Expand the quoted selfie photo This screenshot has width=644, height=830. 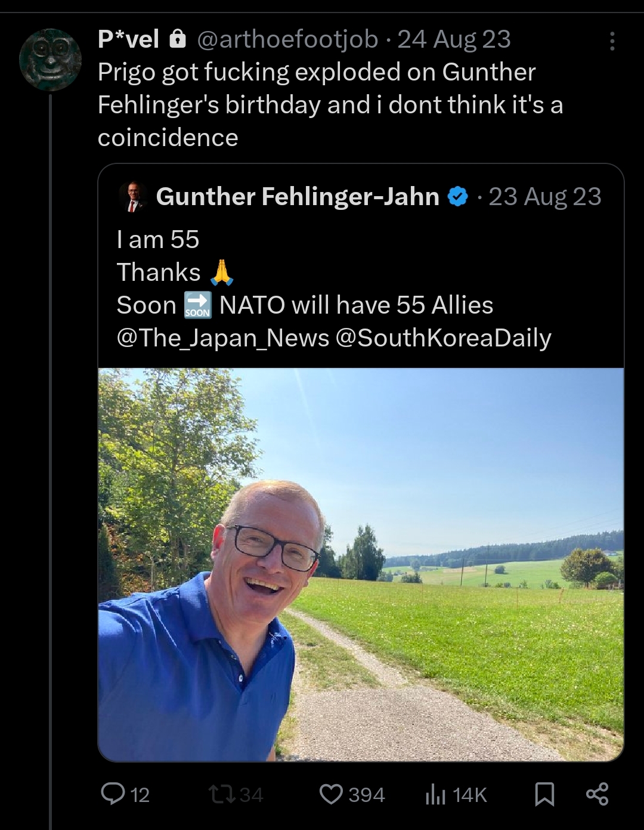pyautogui.click(x=361, y=564)
